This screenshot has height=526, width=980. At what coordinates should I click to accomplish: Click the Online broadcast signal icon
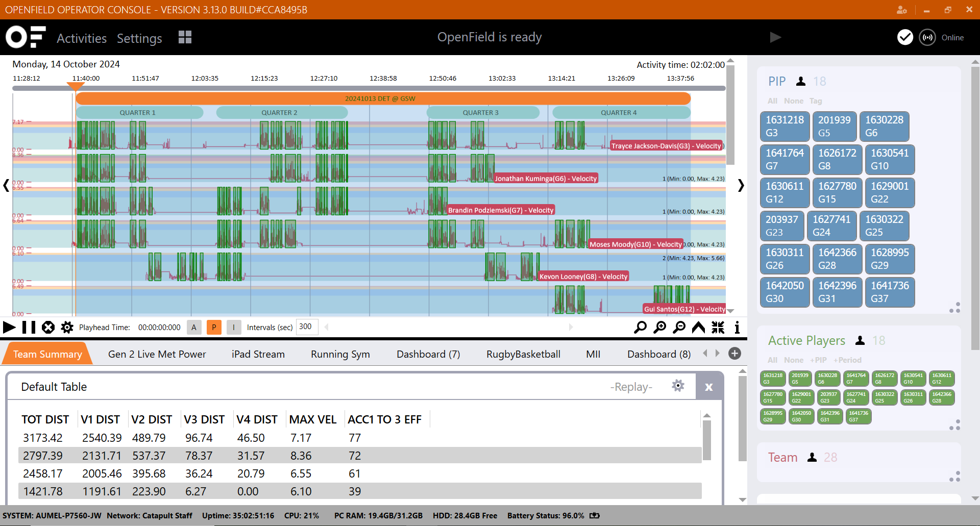(x=927, y=37)
